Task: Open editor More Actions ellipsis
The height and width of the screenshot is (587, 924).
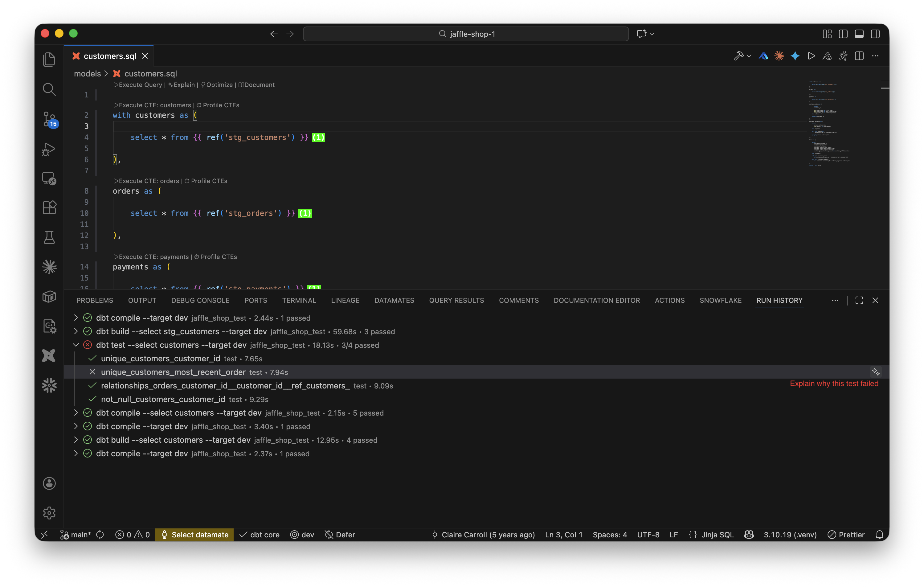Action: pos(875,56)
